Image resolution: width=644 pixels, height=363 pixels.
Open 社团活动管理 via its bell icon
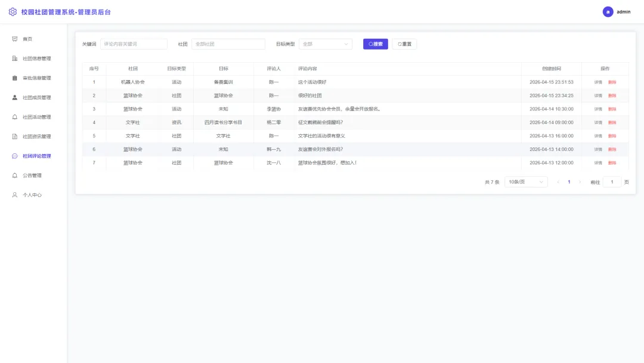point(15,117)
